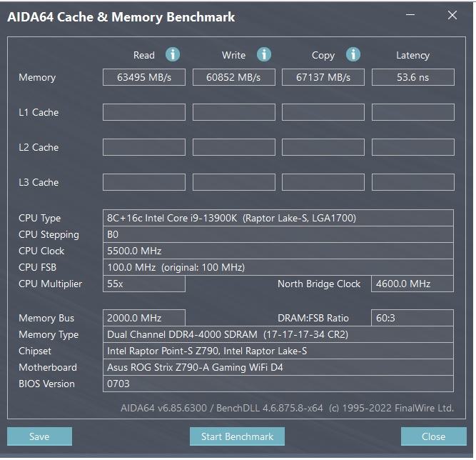Click the empty L1 Cache Latency field
This screenshot has width=476, height=460.
(413, 112)
